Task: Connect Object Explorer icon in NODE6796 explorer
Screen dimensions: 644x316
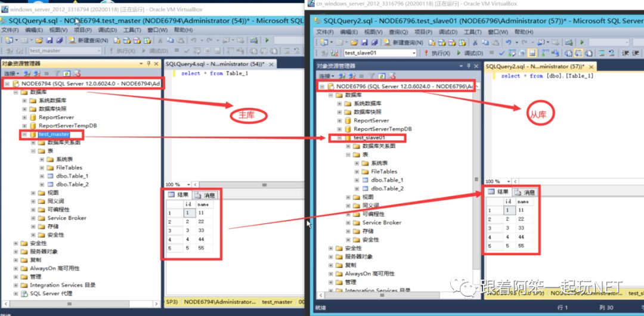Action: pyautogui.click(x=342, y=76)
